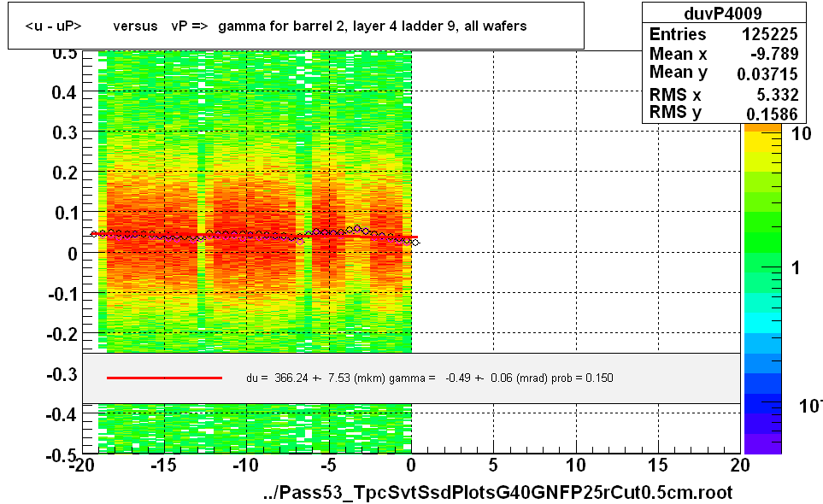Click the color scale label 1
823x504 pixels.
pyautogui.click(x=796, y=268)
